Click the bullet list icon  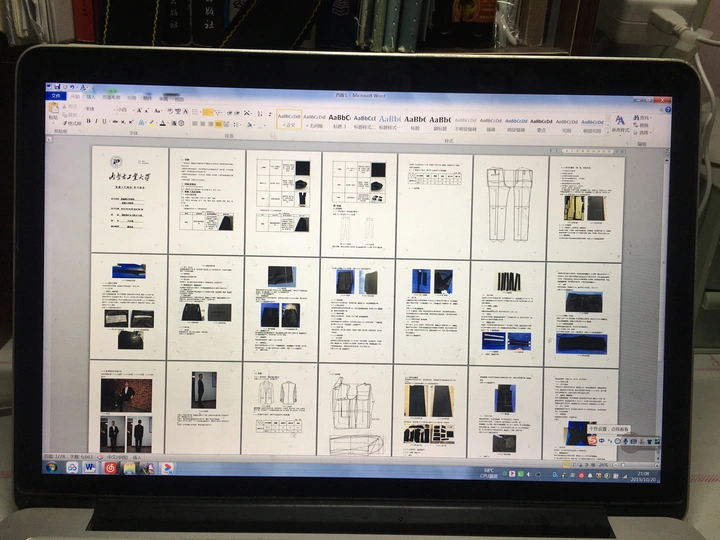196,111
